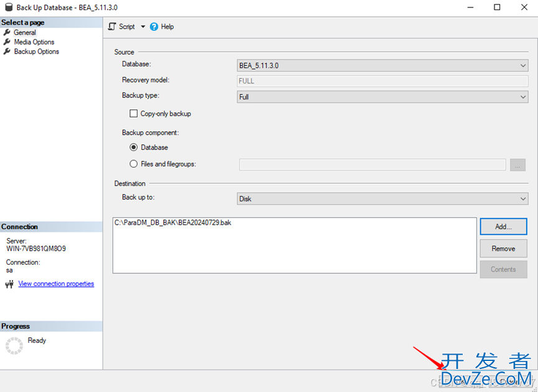This screenshot has width=538, height=392.
Task: Click the database icon in title bar
Action: (x=9, y=7)
